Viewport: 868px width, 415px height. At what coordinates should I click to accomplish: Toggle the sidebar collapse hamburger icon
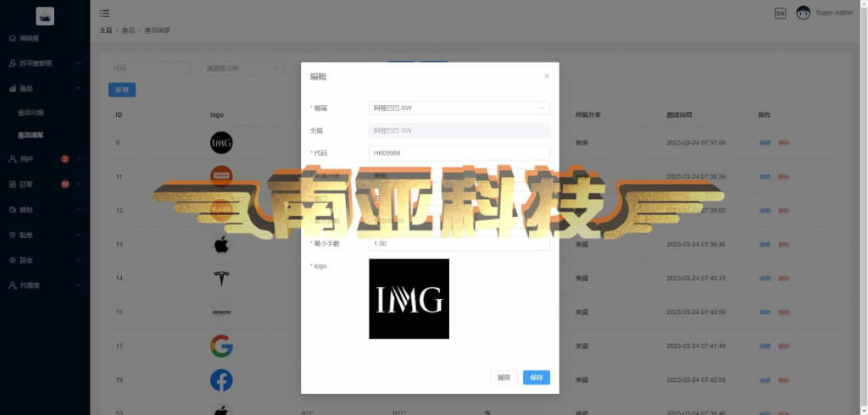(x=104, y=14)
